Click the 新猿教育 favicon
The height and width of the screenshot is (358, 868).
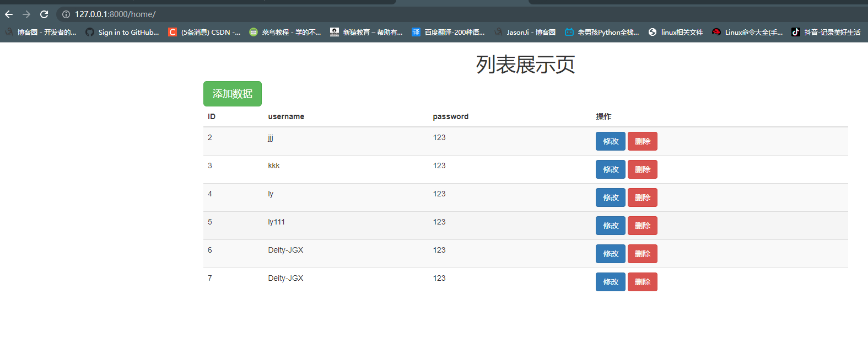coord(335,33)
